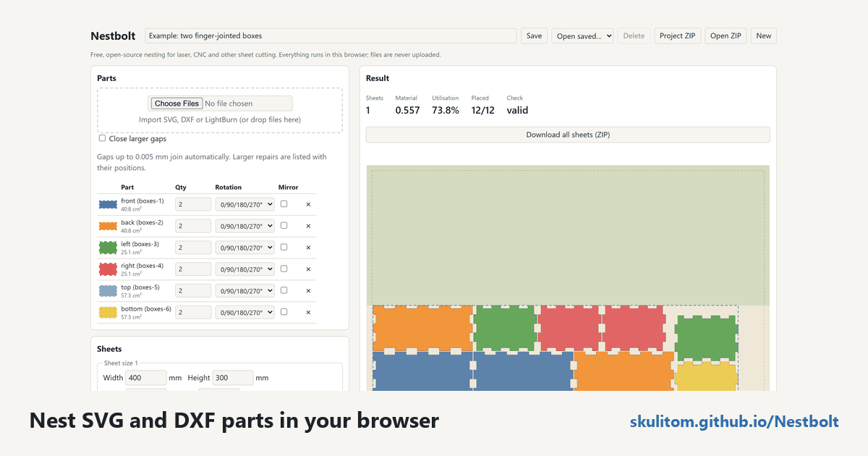Screen dimensions: 868x456
Task: Remove the front (boxes-1) part row
Action: [308, 205]
